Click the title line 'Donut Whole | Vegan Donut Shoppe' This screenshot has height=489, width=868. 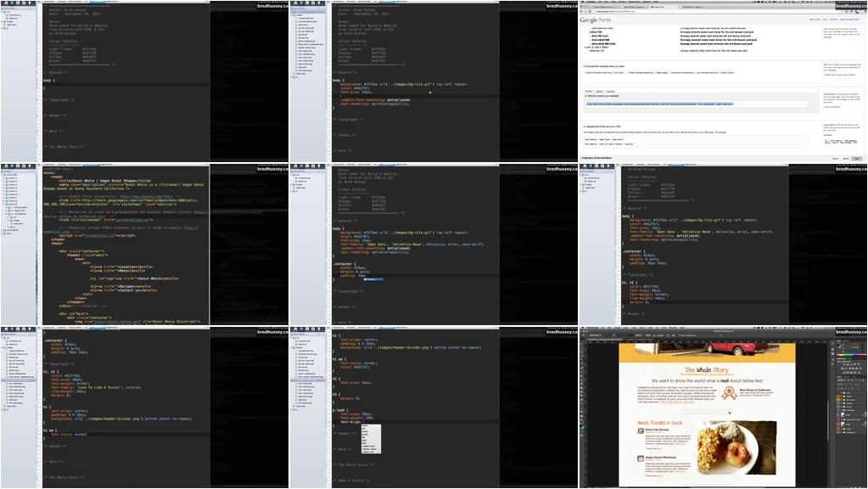pos(105,181)
